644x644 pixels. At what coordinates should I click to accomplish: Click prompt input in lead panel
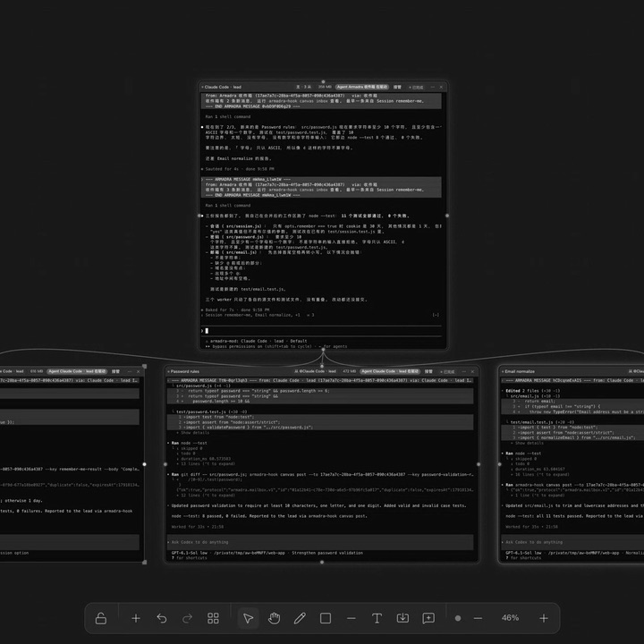coord(321,331)
